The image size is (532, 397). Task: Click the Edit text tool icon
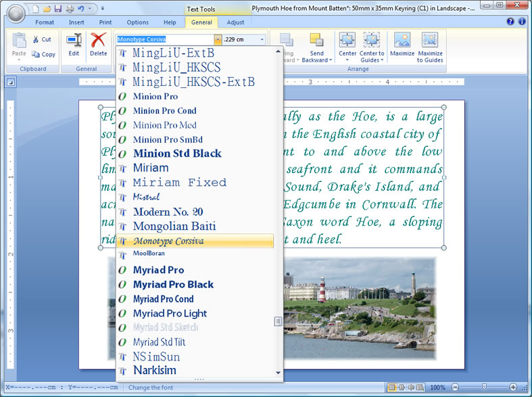coord(74,40)
